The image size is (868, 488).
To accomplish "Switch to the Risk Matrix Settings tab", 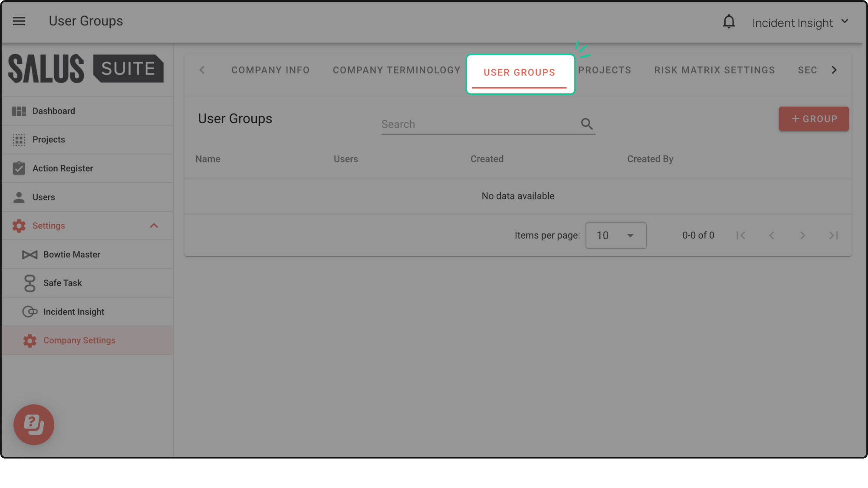I will coord(714,70).
